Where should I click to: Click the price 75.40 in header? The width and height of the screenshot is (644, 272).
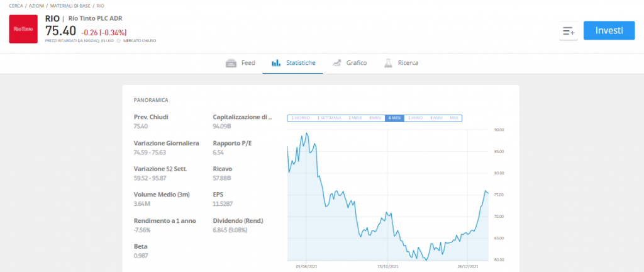click(x=61, y=31)
